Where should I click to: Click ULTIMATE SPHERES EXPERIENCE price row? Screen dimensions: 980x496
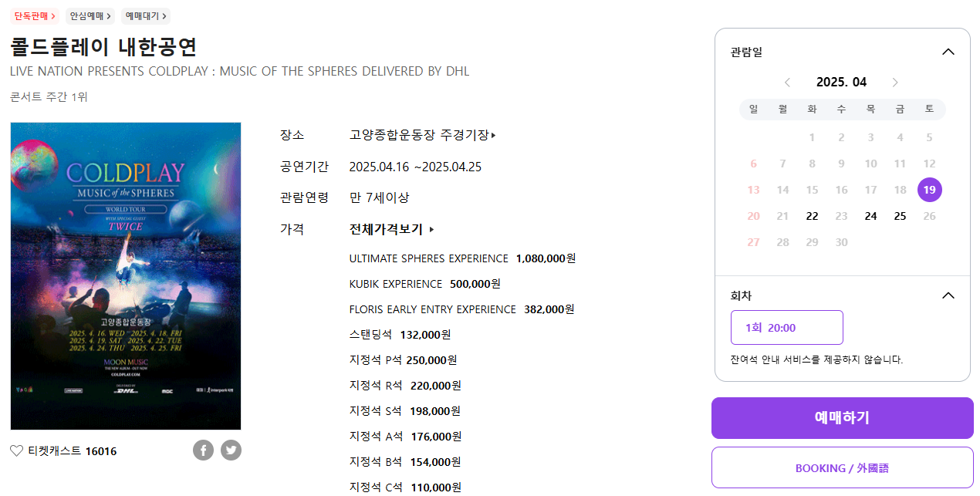(463, 258)
